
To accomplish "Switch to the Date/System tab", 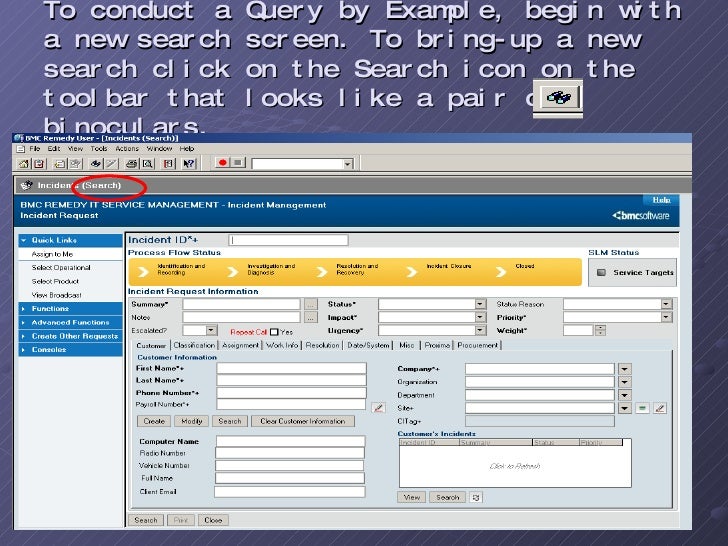I will (x=368, y=345).
